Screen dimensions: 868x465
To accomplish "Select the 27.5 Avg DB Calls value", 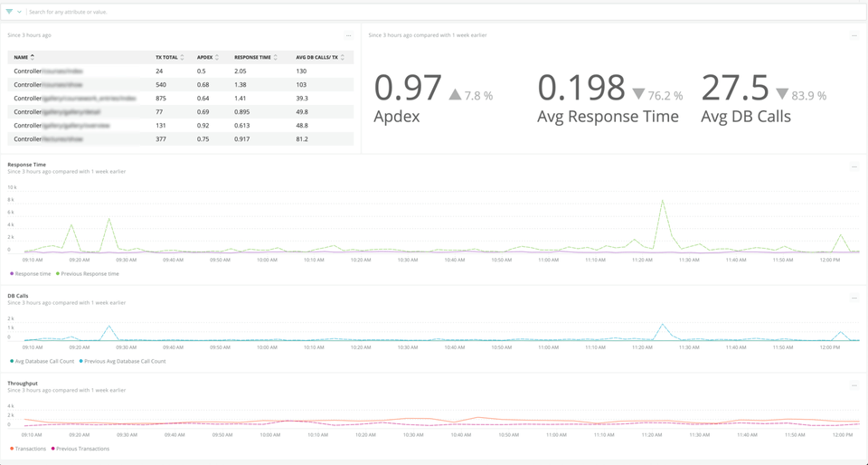I will (735, 89).
